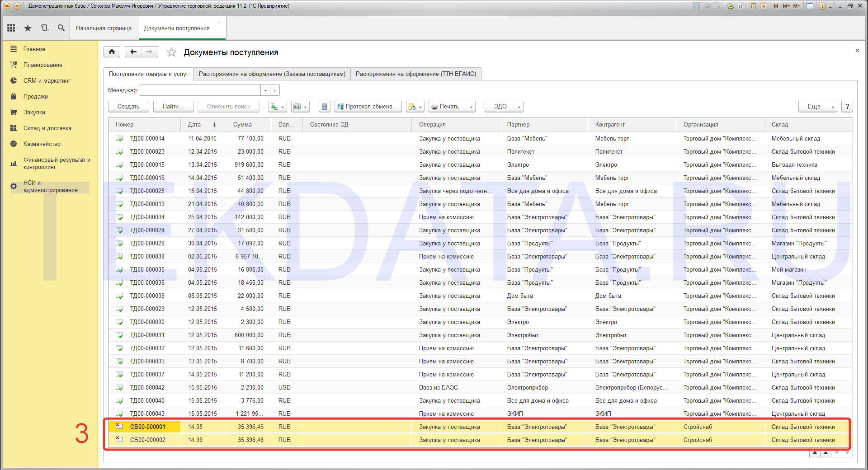Sort list by the Дата column header
Viewport: 868px width, 470px height.
pyautogui.click(x=194, y=125)
